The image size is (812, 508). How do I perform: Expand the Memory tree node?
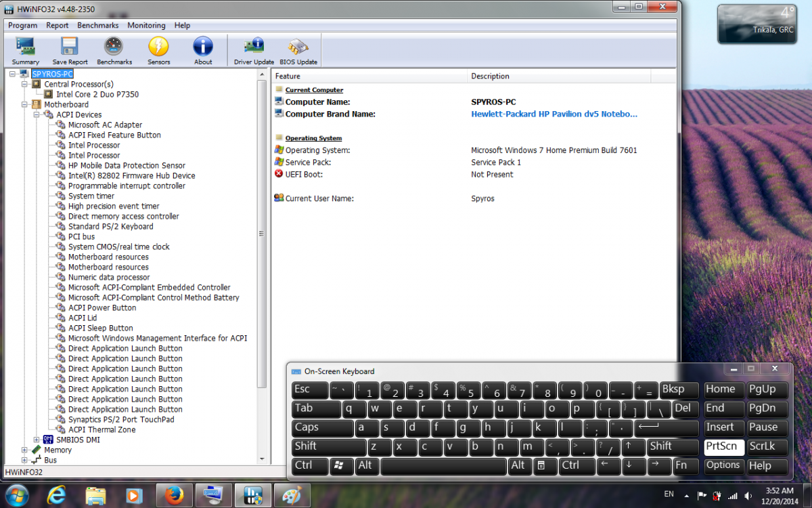click(25, 450)
